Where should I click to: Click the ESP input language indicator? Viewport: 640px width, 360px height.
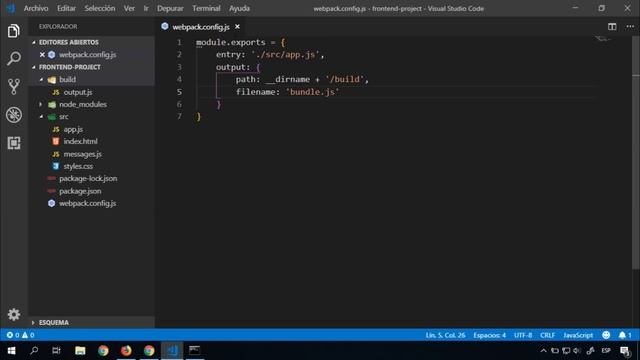click(606, 351)
